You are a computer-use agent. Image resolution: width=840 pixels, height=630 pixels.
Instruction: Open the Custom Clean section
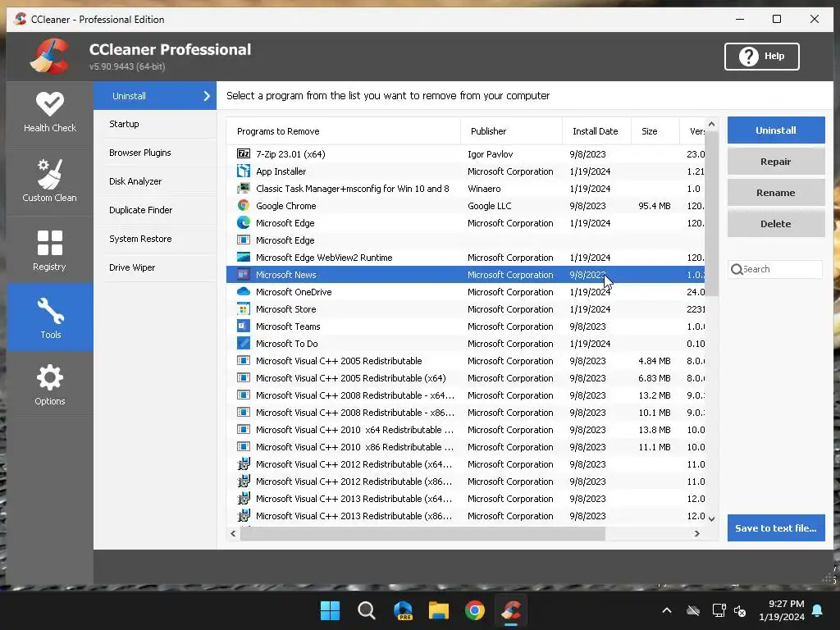pyautogui.click(x=50, y=180)
